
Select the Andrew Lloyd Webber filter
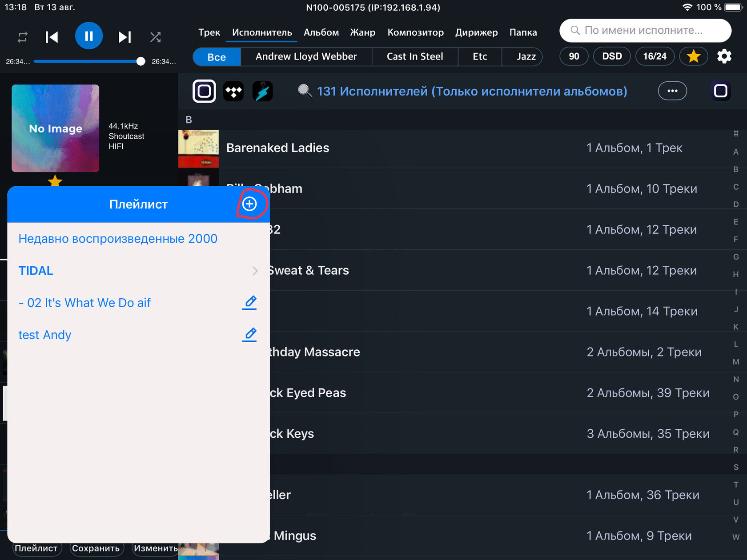[306, 57]
